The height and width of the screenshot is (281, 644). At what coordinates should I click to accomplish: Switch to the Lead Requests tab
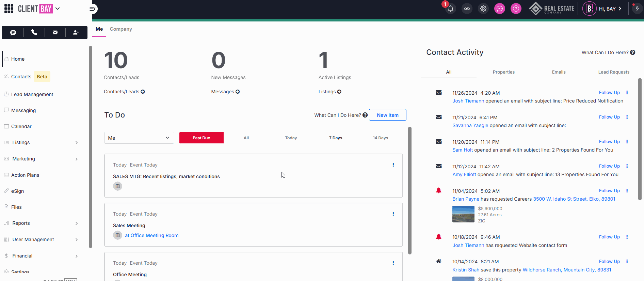click(x=613, y=72)
